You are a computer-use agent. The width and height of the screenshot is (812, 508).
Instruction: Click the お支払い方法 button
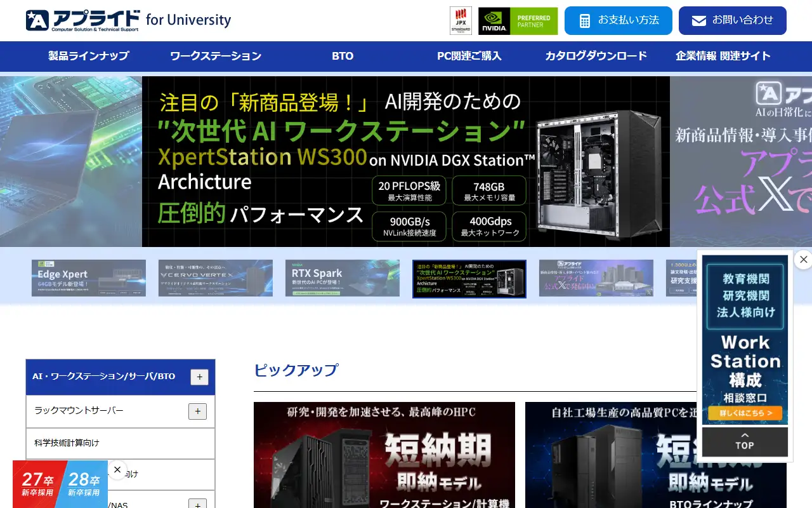(x=619, y=21)
